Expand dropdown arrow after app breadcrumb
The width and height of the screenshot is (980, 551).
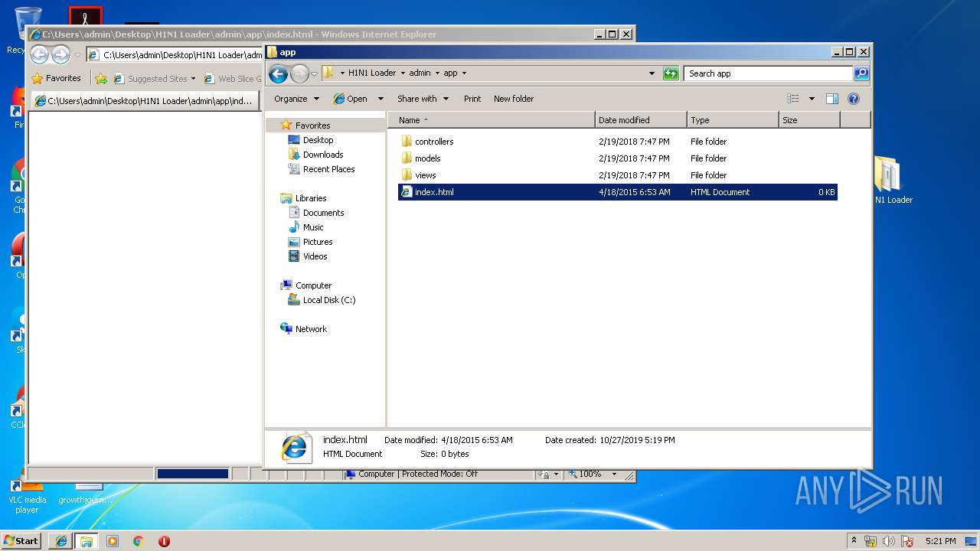pos(464,73)
